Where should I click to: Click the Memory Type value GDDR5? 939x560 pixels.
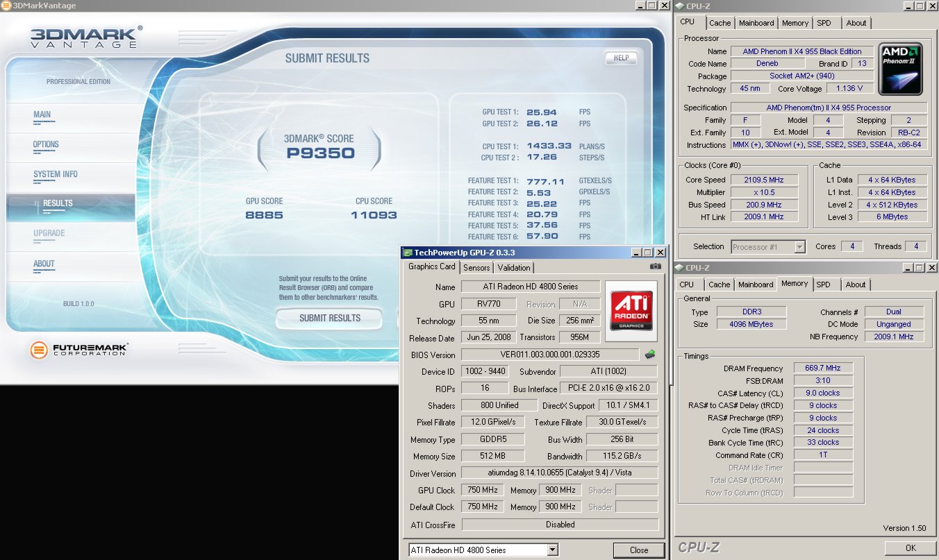point(492,439)
